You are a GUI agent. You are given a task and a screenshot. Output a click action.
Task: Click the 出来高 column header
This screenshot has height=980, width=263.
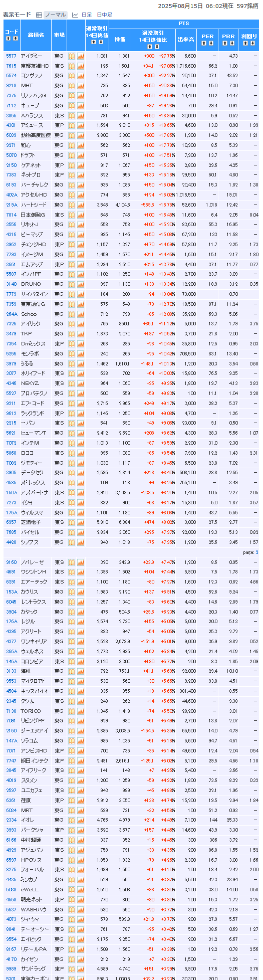click(x=186, y=39)
